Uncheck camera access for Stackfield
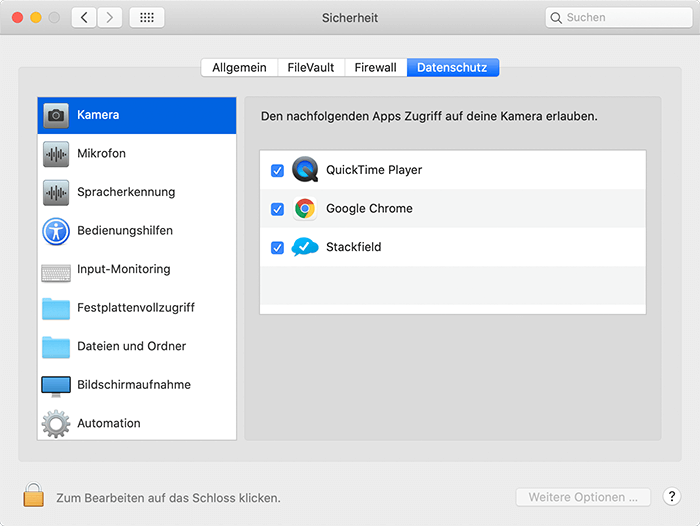700x526 pixels. coord(277,247)
